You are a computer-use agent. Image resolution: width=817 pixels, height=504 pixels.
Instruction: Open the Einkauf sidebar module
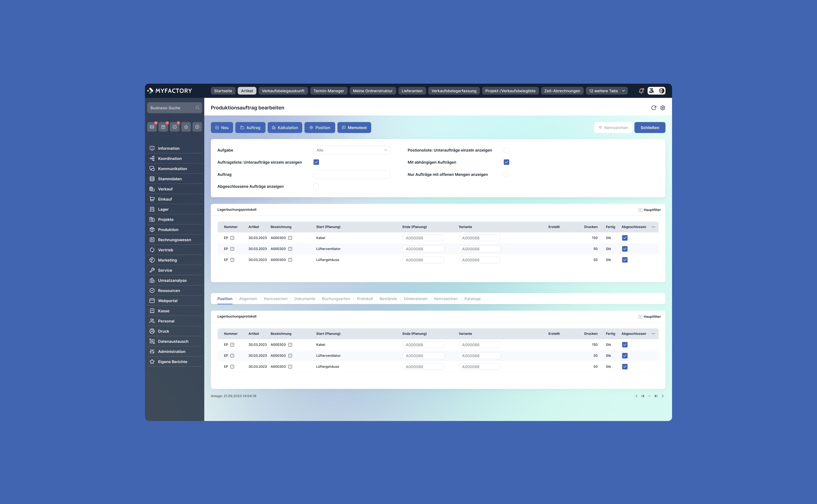click(x=175, y=199)
